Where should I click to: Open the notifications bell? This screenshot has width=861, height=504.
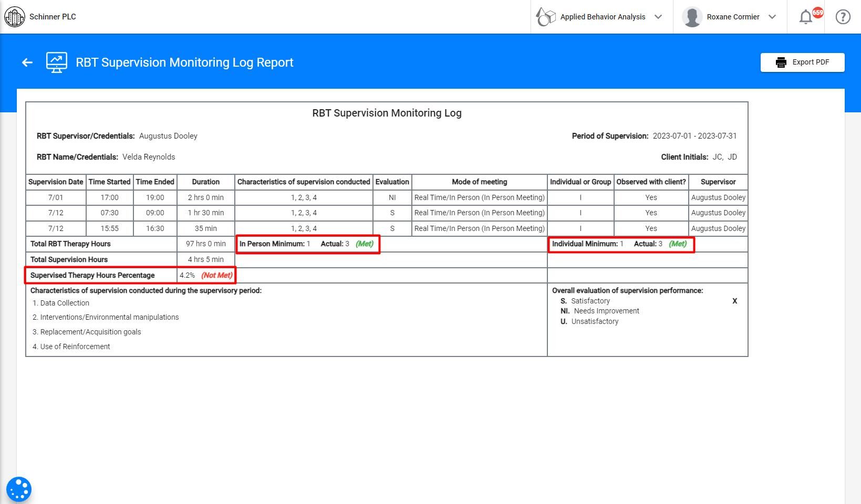[x=806, y=17]
